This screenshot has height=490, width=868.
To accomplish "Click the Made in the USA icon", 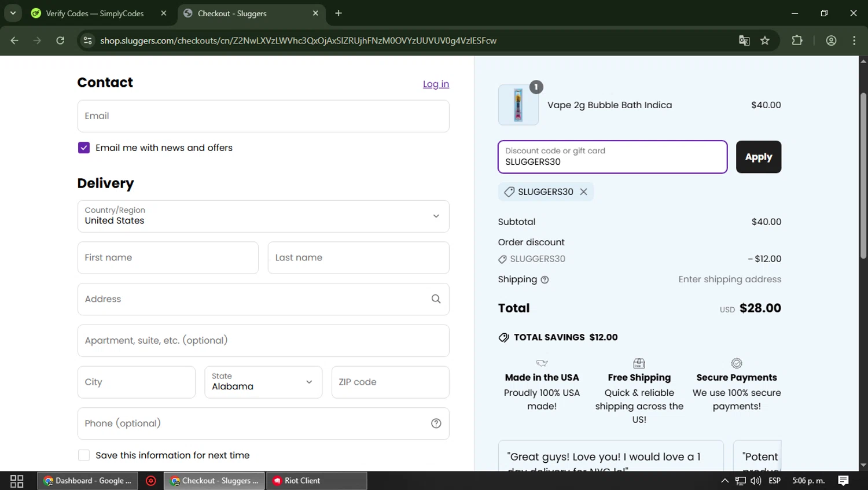I will [542, 363].
